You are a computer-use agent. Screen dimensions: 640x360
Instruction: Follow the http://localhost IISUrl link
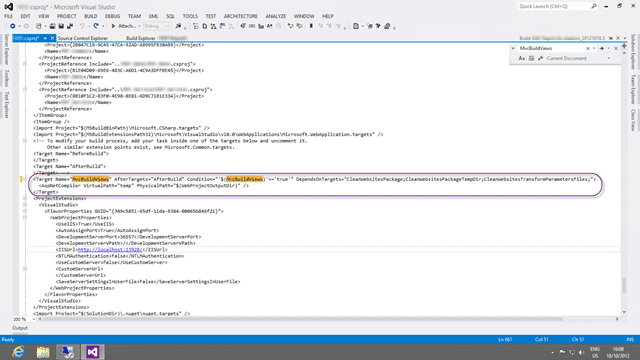tap(109, 249)
